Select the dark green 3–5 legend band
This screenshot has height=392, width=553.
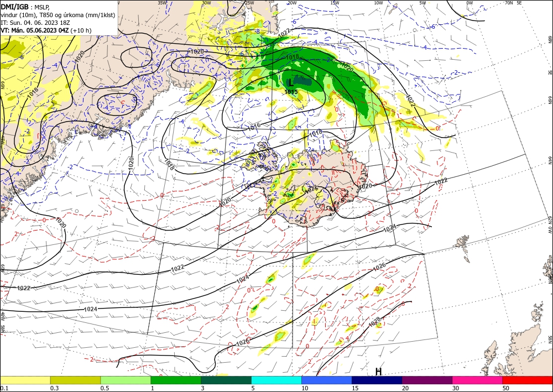pos(226,380)
